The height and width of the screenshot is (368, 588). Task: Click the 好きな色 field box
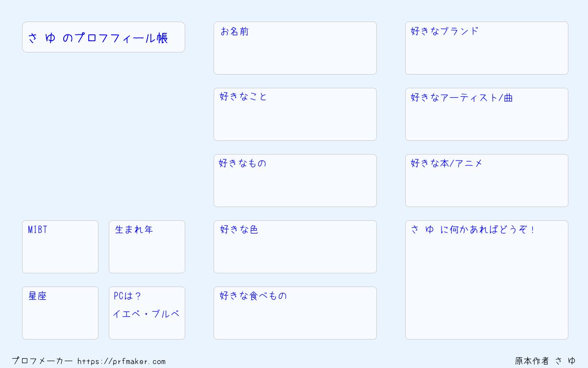point(295,247)
